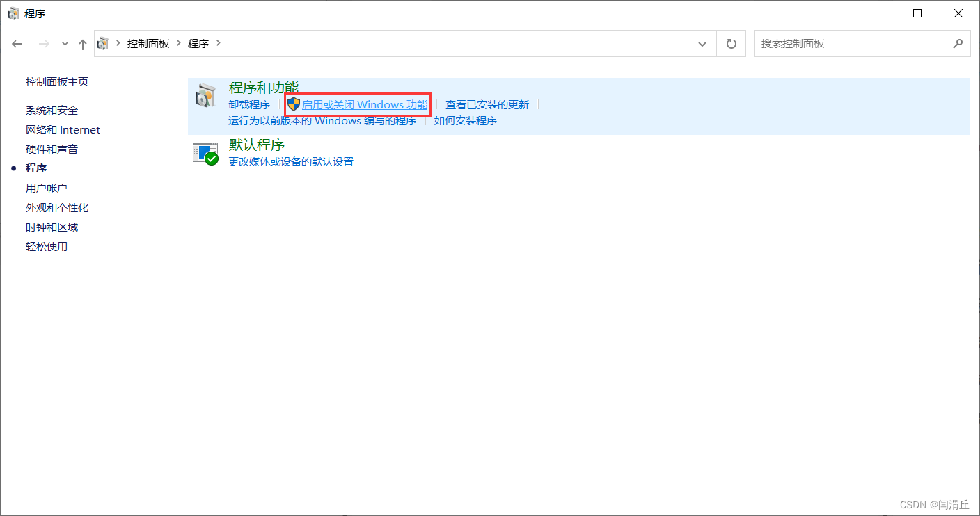The width and height of the screenshot is (980, 516).
Task: Click 如何安装程序 link
Action: (x=466, y=121)
